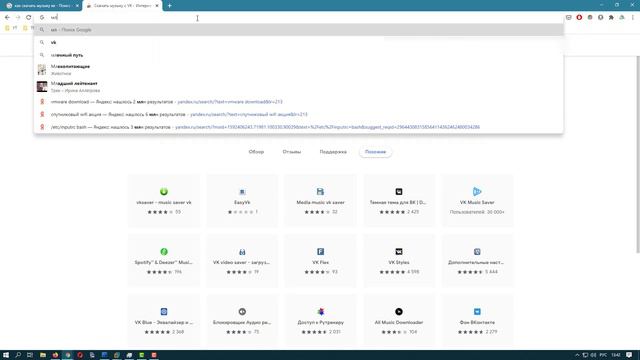Select the top Google search suggestion row
The image size is (640, 360).
pos(299,30)
